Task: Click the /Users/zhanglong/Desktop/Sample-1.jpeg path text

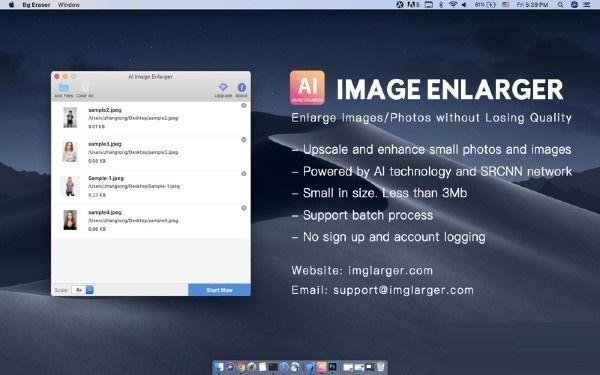Action: 134,186
